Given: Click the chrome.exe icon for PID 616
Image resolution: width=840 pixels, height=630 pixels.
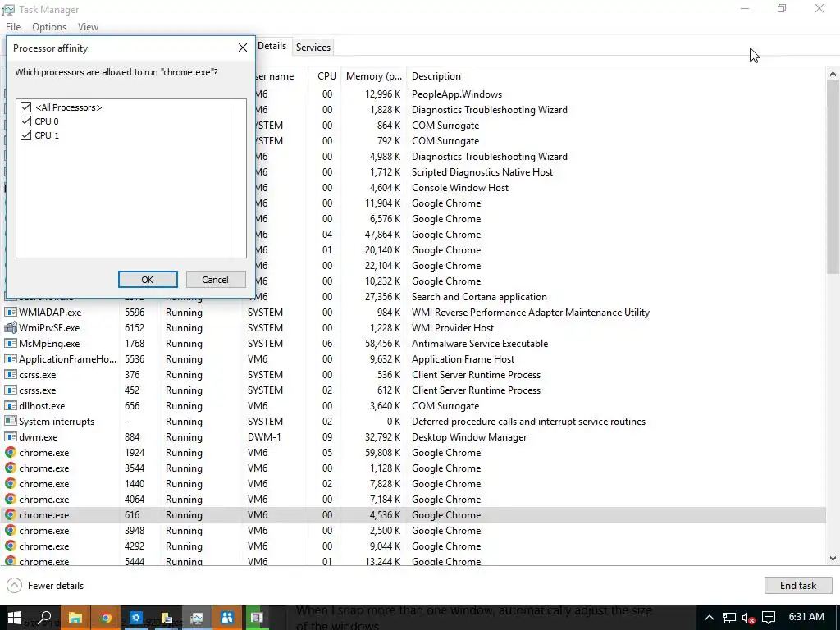Looking at the screenshot, I should coord(10,515).
